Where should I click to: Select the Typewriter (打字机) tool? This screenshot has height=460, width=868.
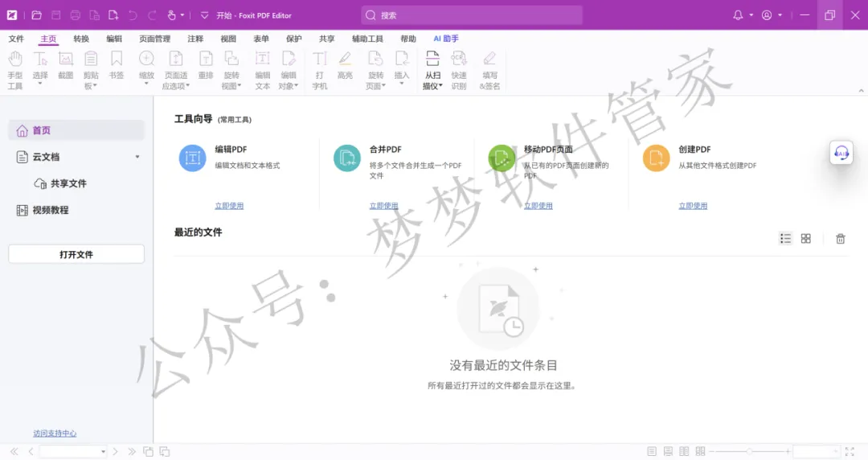pyautogui.click(x=319, y=71)
